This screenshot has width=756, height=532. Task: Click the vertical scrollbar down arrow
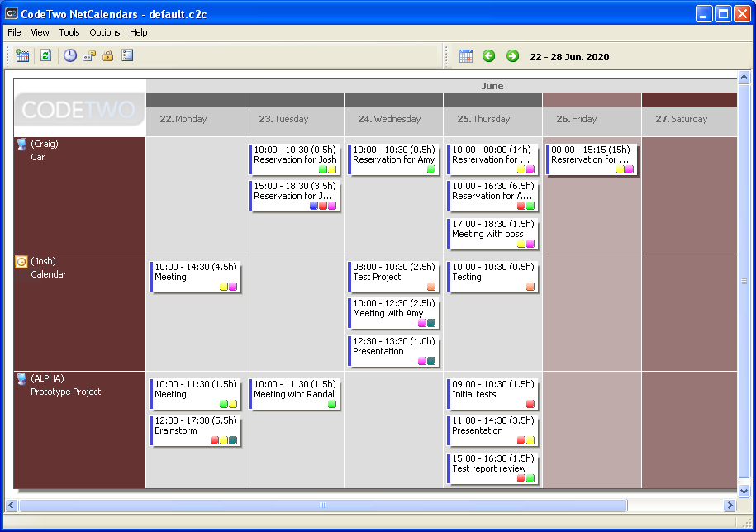click(744, 491)
